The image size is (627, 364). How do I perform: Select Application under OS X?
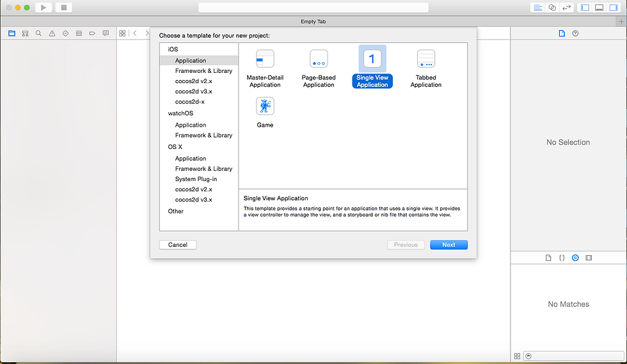coord(191,159)
